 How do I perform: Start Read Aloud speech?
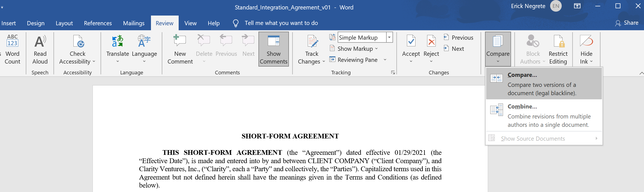(x=40, y=49)
